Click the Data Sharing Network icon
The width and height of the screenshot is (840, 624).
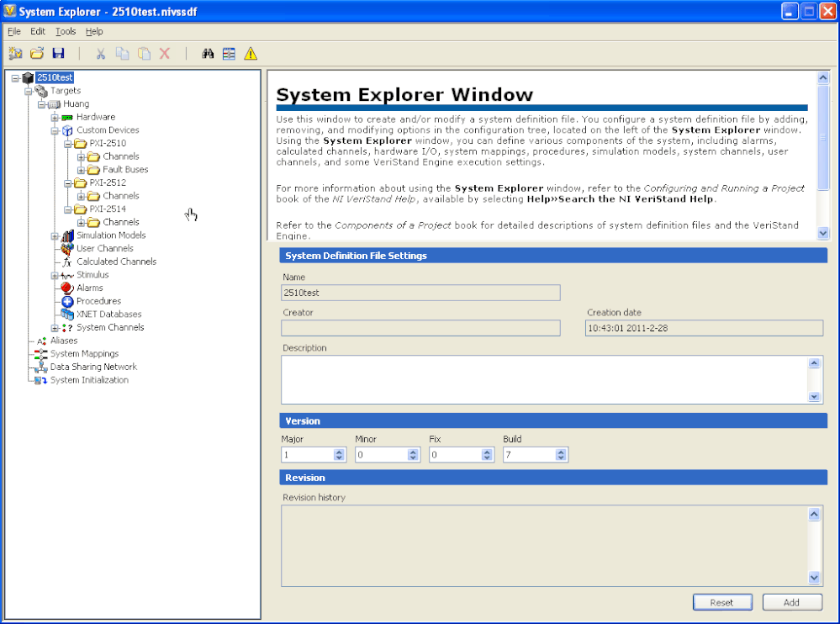click(x=40, y=368)
